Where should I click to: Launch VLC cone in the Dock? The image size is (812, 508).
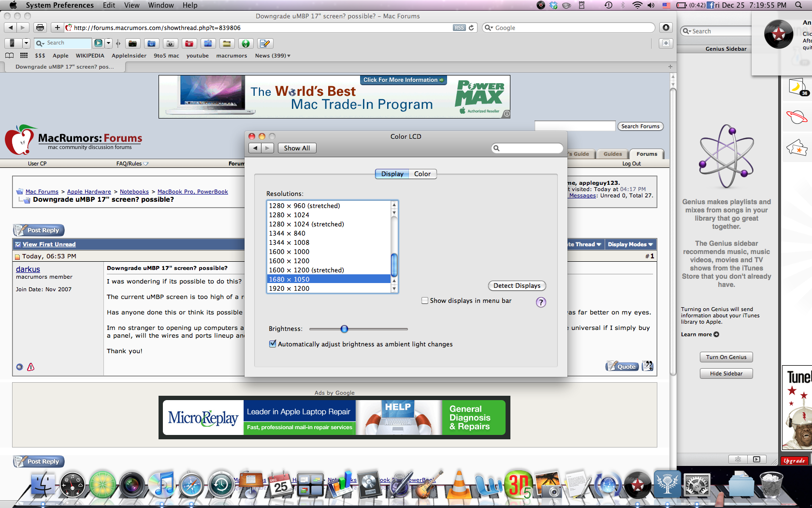[x=458, y=484]
